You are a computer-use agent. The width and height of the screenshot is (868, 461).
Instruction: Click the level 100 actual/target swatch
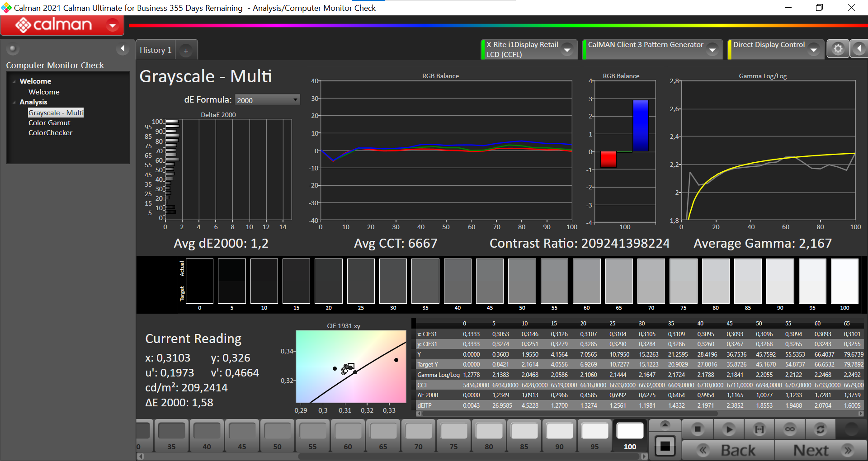[x=844, y=281]
